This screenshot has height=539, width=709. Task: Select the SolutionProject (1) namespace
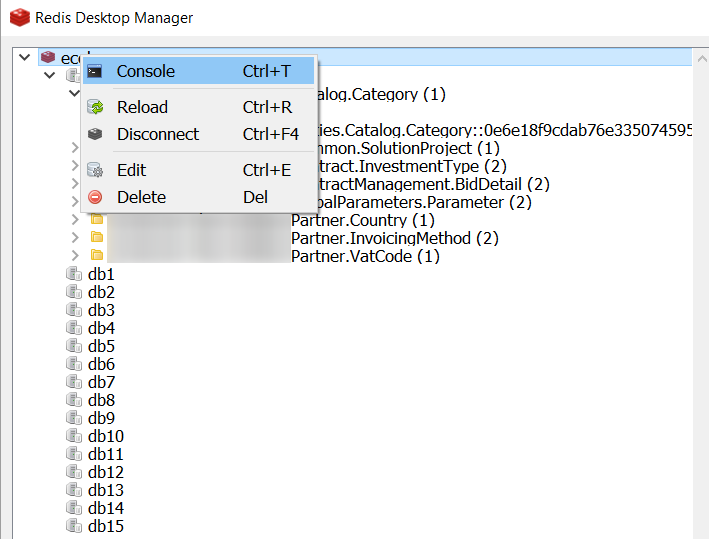(408, 148)
